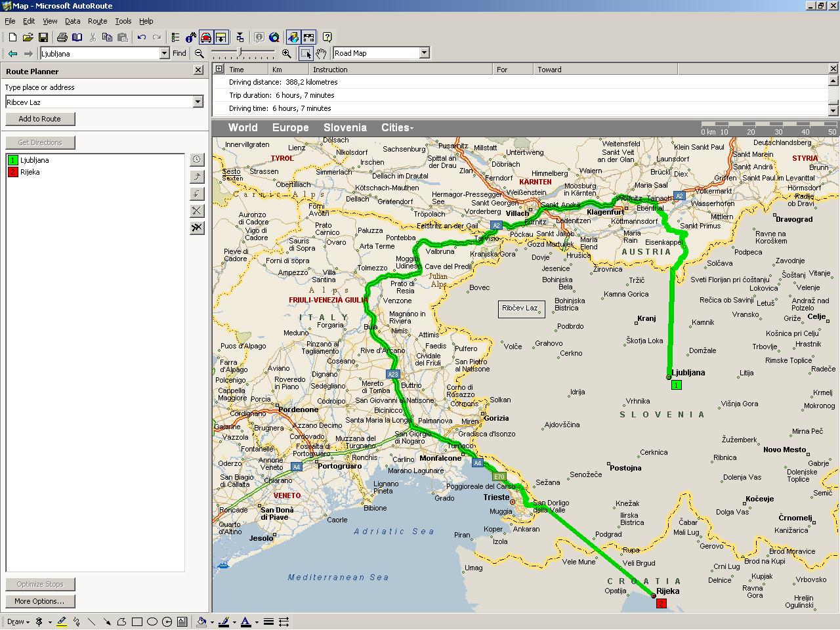Open the Route menu
840x630 pixels.
97,21
